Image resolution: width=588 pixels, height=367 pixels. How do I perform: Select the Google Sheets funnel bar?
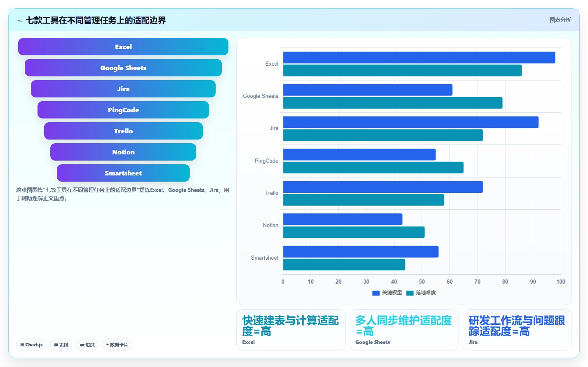point(123,68)
